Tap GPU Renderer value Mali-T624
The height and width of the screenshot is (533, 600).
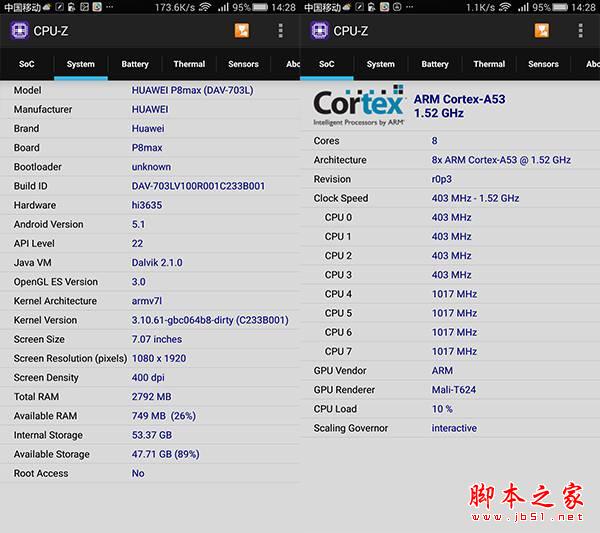pyautogui.click(x=454, y=390)
